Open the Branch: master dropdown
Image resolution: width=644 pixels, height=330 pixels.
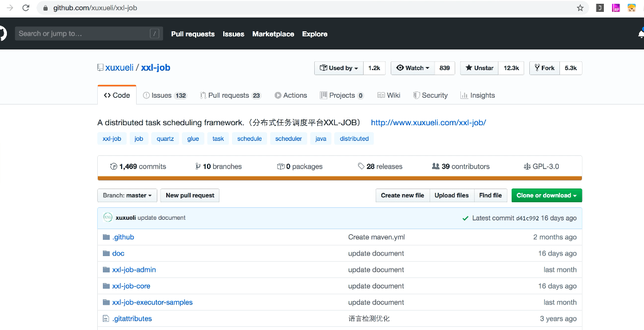127,195
